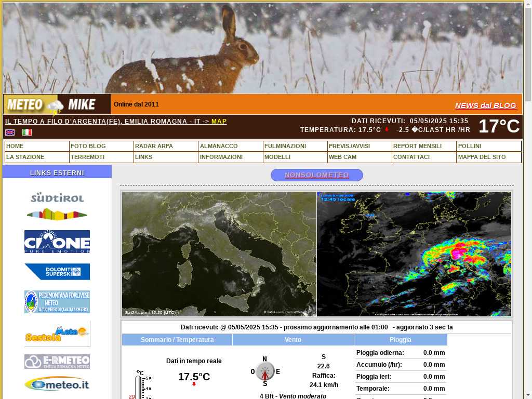This screenshot has height=399, width=532.
Task: Open the Südtirol logo link
Action: coord(57,206)
